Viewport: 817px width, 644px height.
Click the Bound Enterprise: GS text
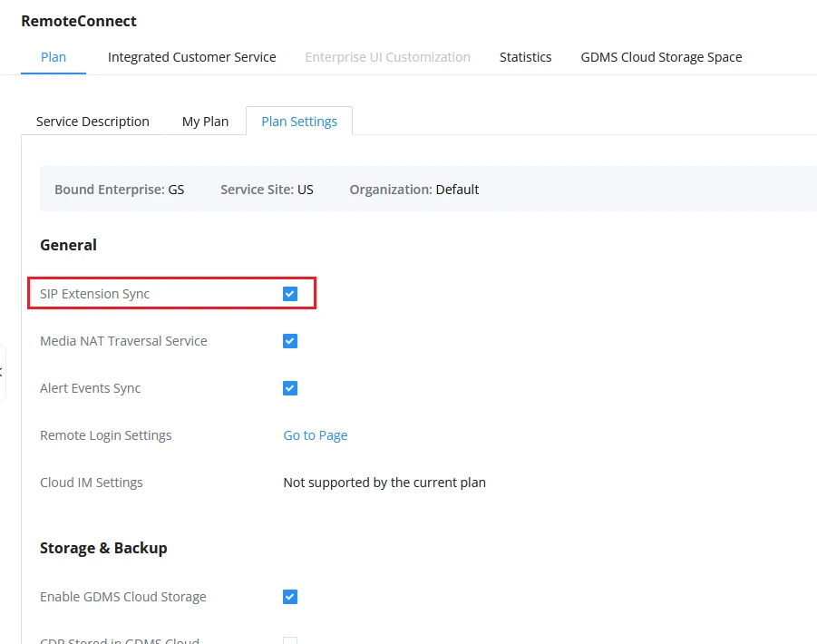pyautogui.click(x=120, y=190)
